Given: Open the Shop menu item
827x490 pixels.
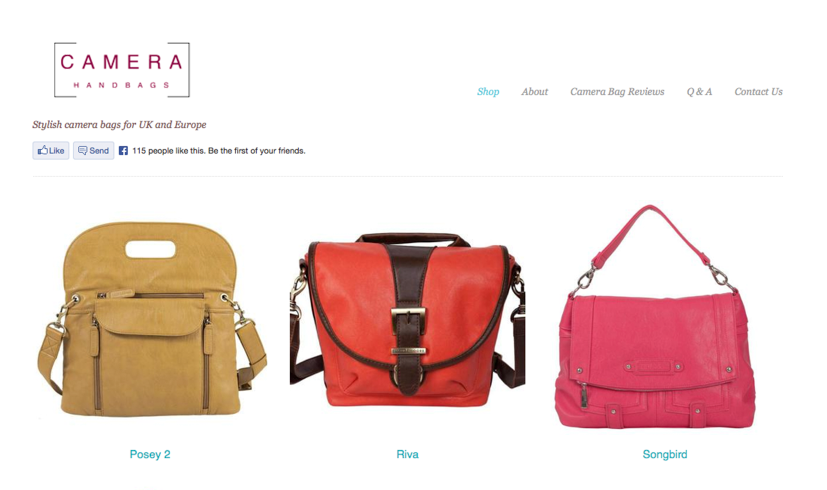Looking at the screenshot, I should 488,92.
